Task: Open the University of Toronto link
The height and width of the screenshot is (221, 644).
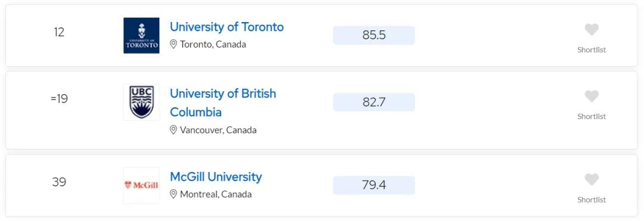Action: pyautogui.click(x=227, y=27)
